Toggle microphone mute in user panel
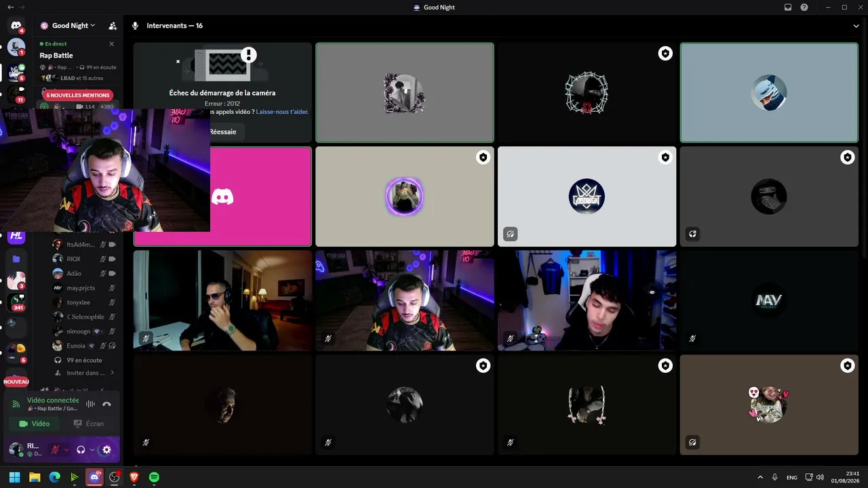Viewport: 868px width, 488px height. tap(55, 449)
